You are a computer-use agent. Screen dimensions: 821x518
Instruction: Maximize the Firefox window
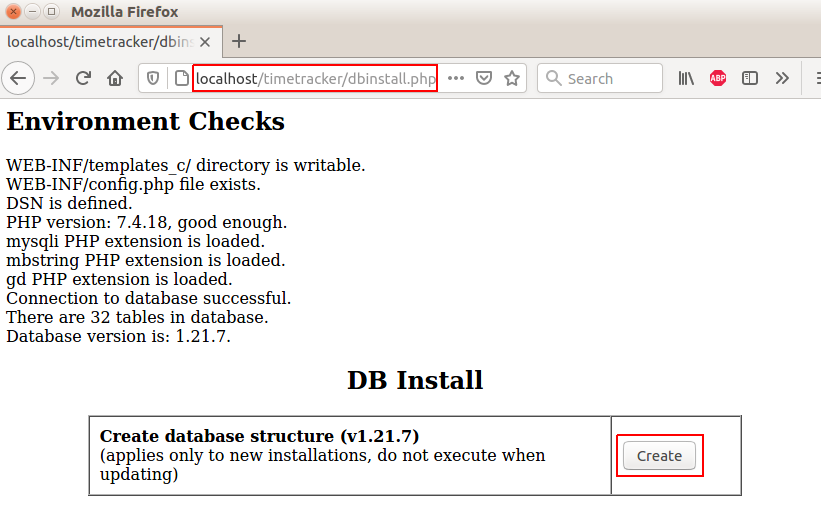click(x=51, y=12)
